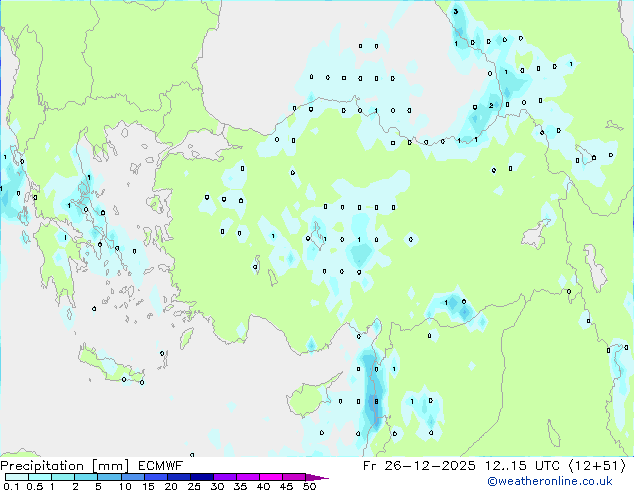Image resolution: width=634 pixels, height=490 pixels.
Task: Choose the 20–25 mm legend color box
Action: click(x=178, y=477)
